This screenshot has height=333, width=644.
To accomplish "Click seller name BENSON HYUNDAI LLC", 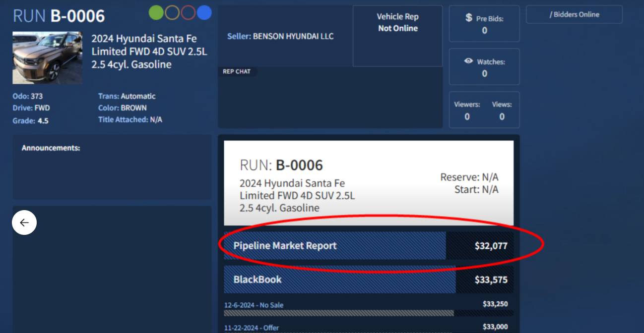I will [x=293, y=36].
